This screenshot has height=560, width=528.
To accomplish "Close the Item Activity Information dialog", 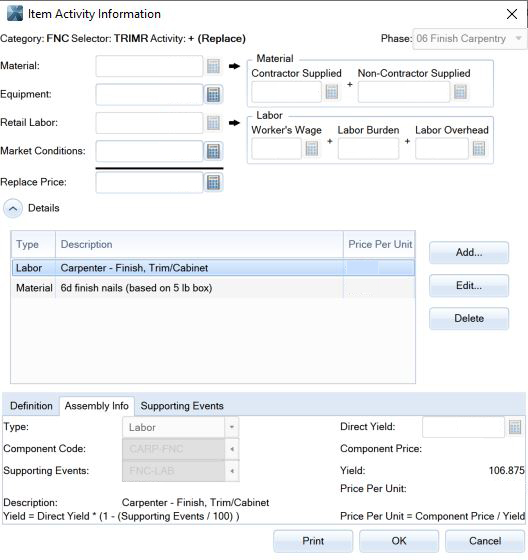I will click(512, 14).
